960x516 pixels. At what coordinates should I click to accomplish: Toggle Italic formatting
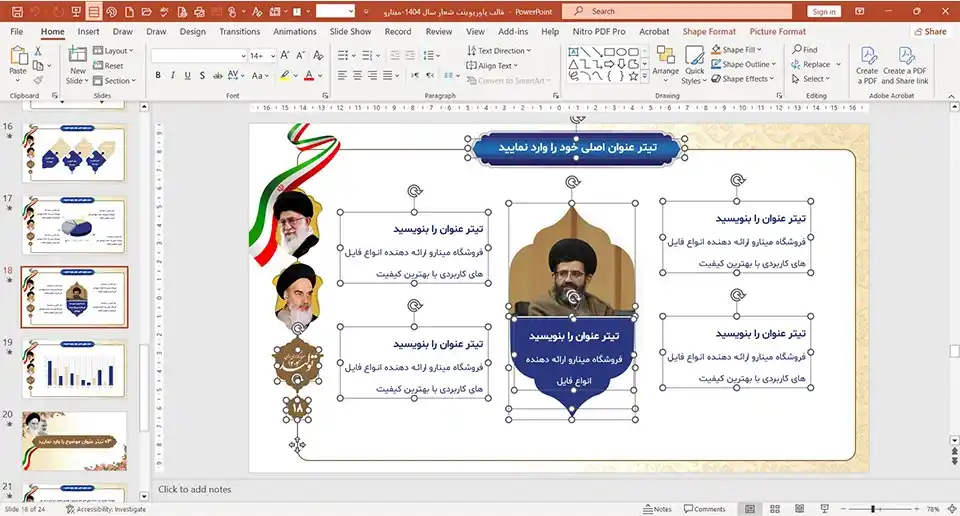(173, 75)
